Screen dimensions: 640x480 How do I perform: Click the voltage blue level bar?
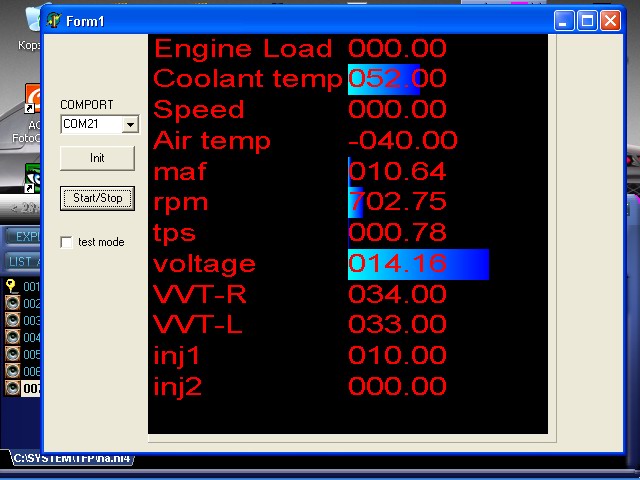pos(418,265)
